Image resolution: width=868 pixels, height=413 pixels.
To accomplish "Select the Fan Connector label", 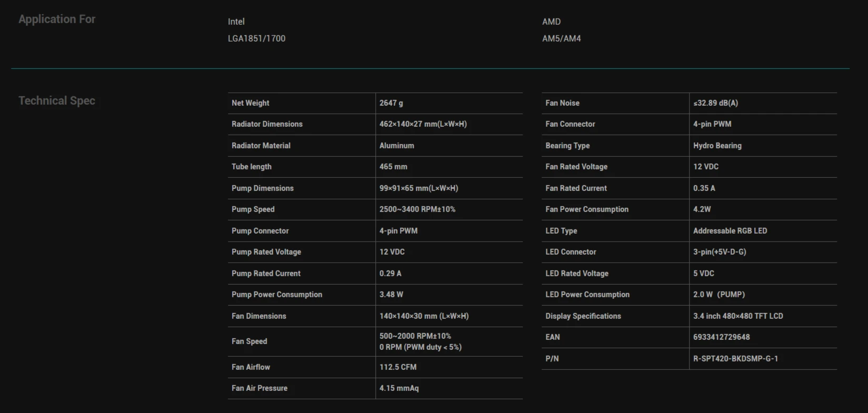I will (570, 124).
